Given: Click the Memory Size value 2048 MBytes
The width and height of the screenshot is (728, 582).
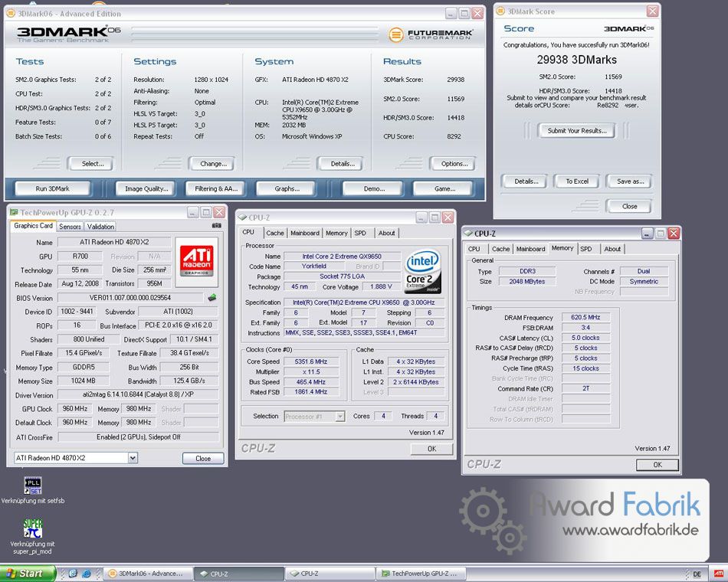Looking at the screenshot, I should (526, 281).
